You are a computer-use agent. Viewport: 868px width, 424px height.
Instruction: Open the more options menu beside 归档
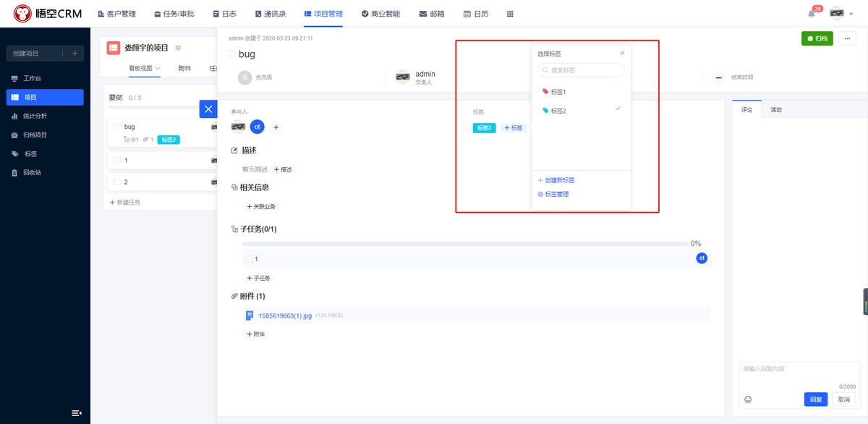click(847, 37)
